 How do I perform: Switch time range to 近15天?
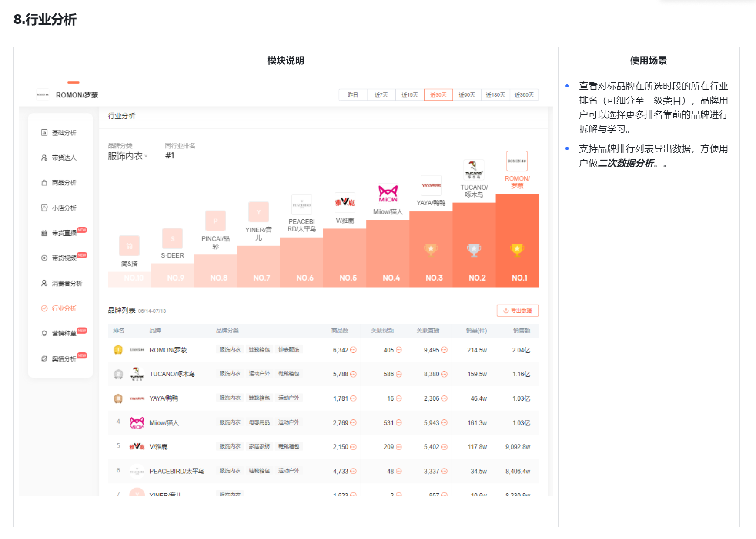410,95
